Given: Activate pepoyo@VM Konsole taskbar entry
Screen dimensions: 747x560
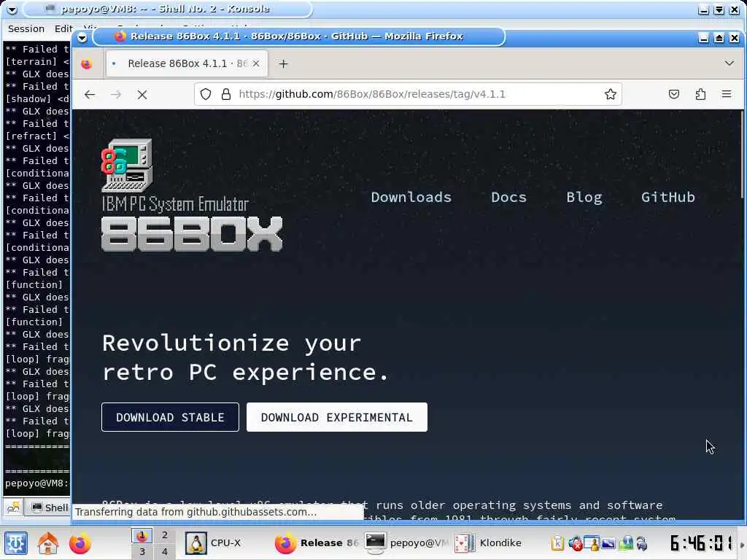Looking at the screenshot, I should [x=406, y=542].
